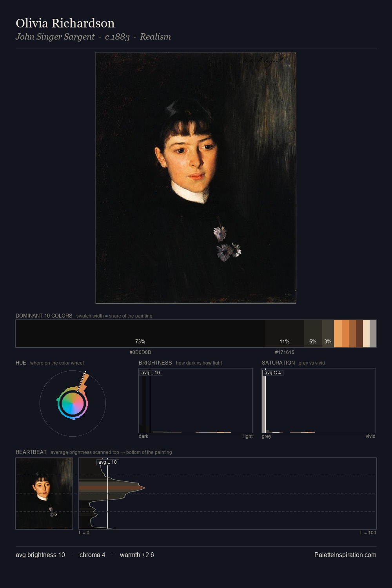Click the footer stat 'avg brightness 10'

point(40,555)
